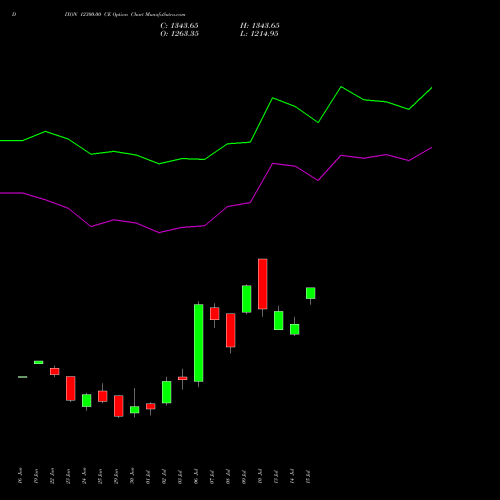Click the open value O: 1263.35

click(179, 34)
